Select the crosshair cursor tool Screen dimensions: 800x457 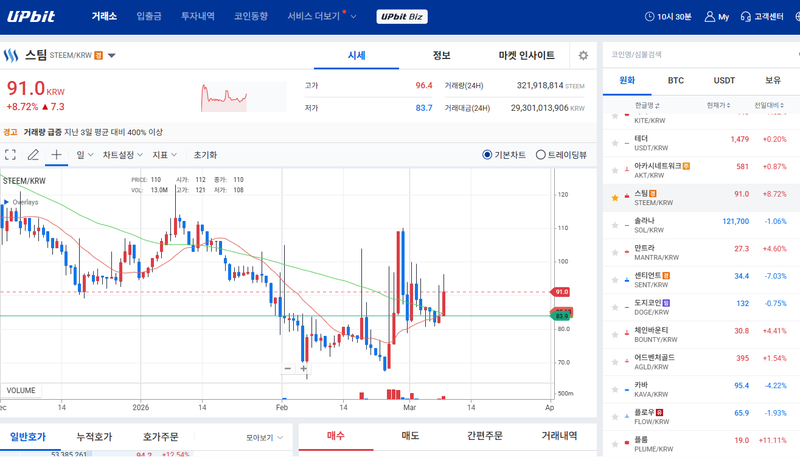[56, 155]
